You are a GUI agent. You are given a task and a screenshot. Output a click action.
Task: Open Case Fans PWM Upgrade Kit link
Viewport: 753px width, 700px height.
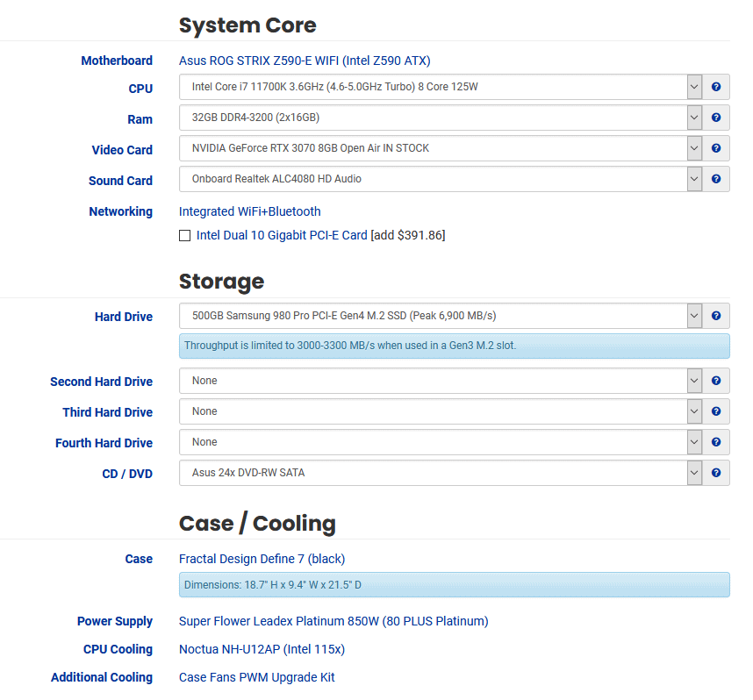click(x=257, y=677)
